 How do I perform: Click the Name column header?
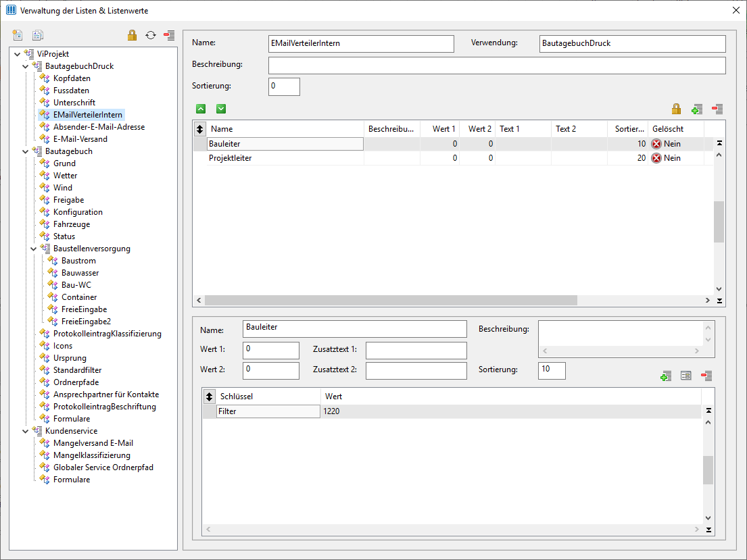pyautogui.click(x=285, y=129)
